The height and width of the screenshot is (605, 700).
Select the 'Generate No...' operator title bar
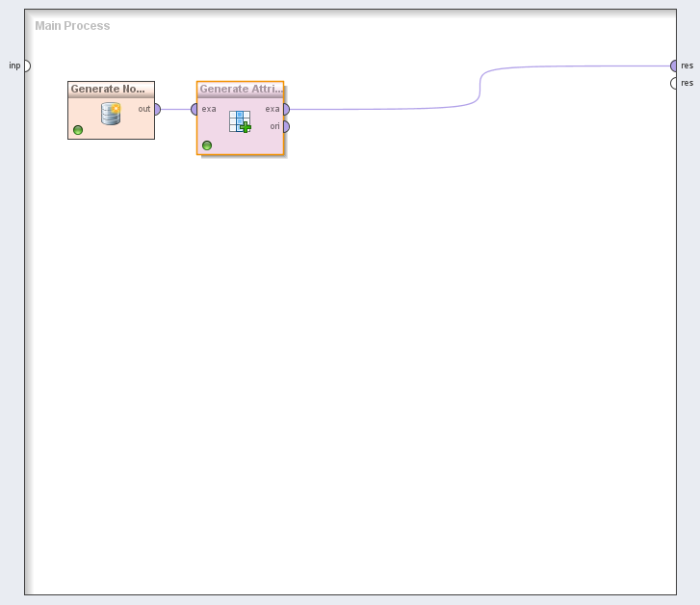pyautogui.click(x=111, y=89)
